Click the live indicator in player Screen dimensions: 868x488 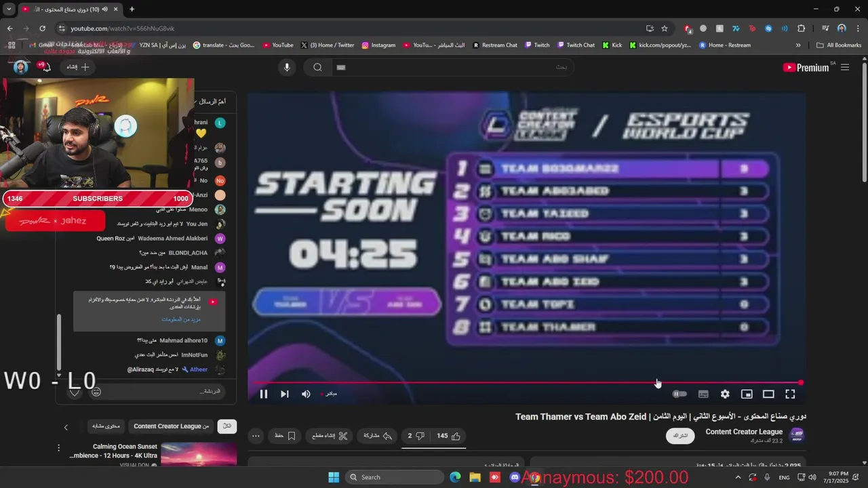(x=329, y=394)
